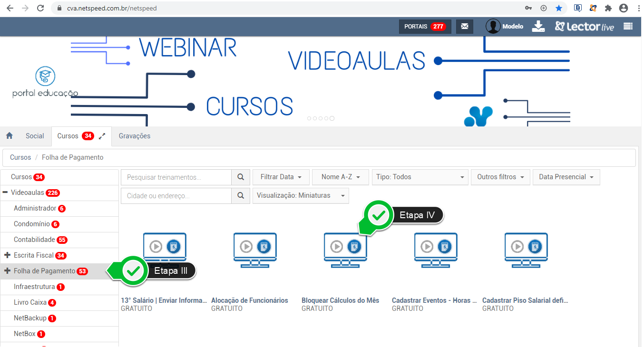
Task: Click the Modelo user avatar
Action: [493, 27]
